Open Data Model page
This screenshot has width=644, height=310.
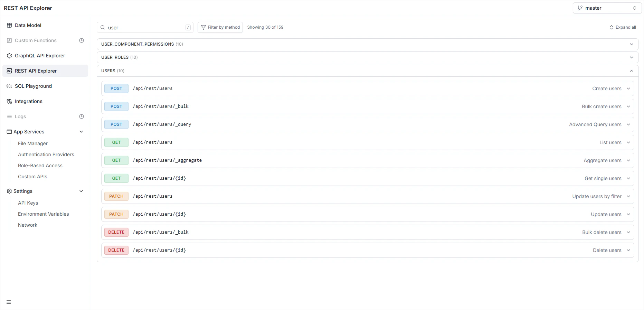click(x=45, y=25)
